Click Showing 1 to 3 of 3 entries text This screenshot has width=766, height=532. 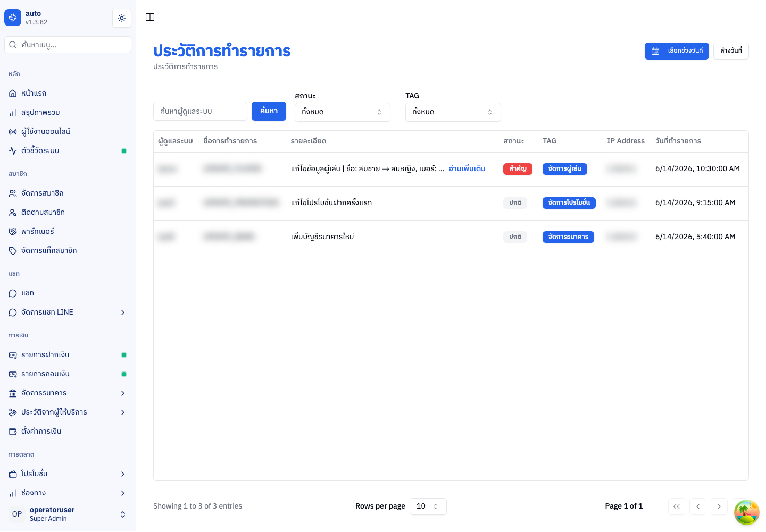tap(197, 506)
